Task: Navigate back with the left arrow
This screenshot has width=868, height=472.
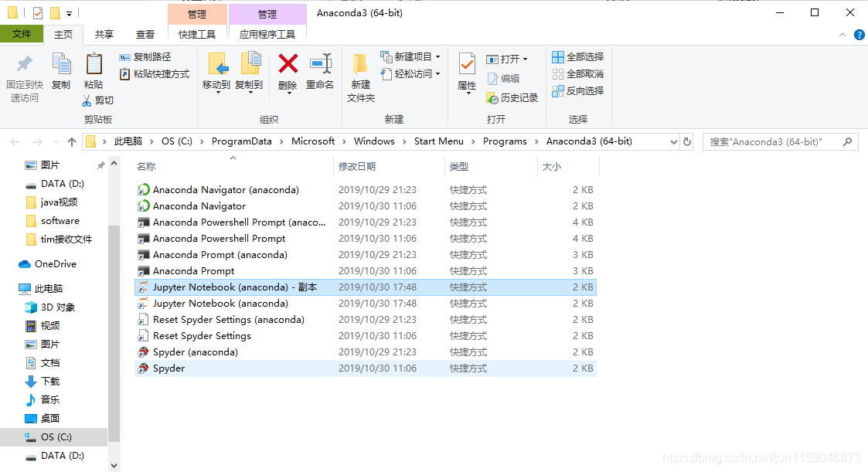Action: [15, 142]
